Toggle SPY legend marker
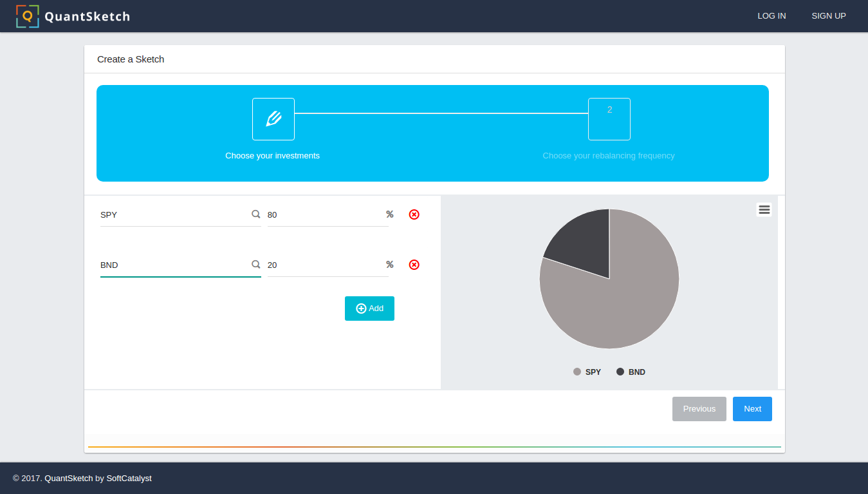The width and height of the screenshot is (868, 494). pos(577,372)
